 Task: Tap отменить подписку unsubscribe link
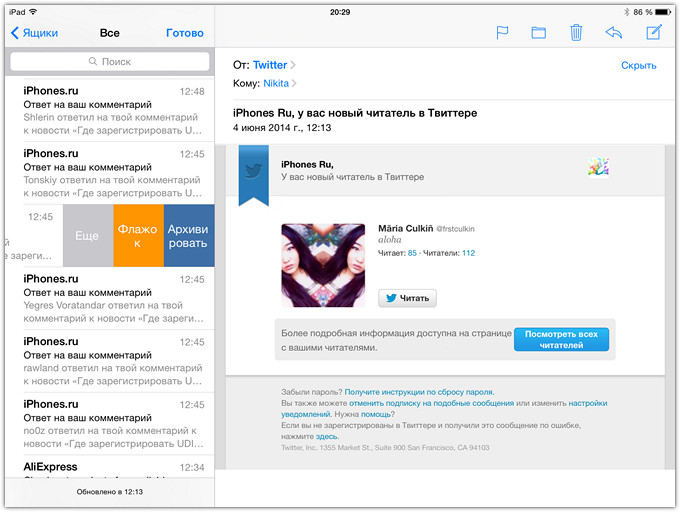432,403
